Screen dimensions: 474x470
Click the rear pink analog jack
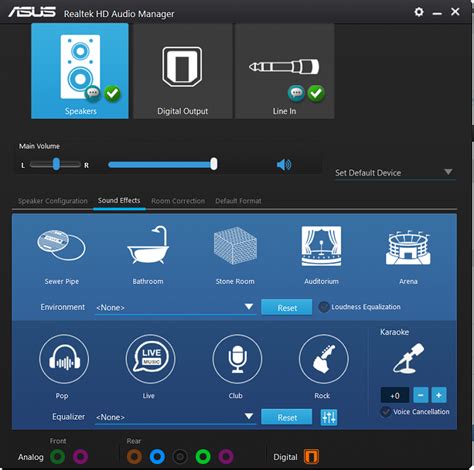point(226,456)
